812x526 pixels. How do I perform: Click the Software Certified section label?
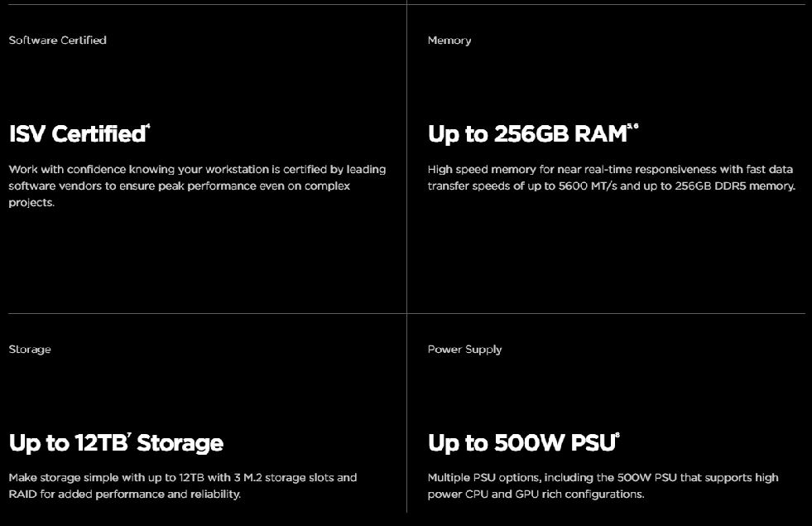point(57,40)
